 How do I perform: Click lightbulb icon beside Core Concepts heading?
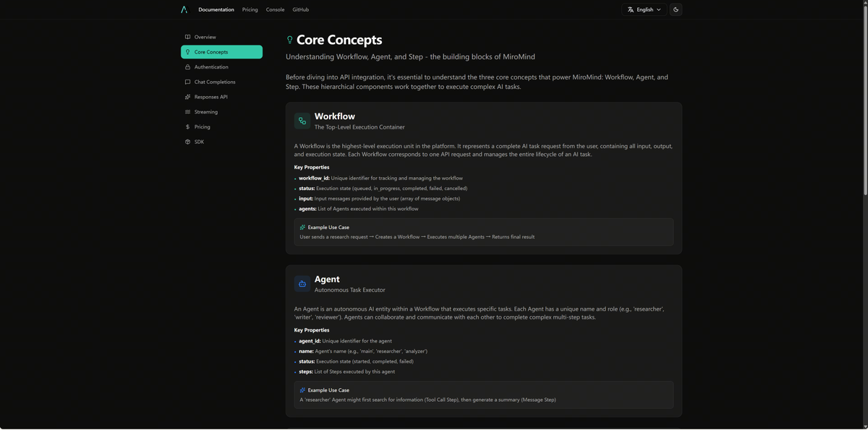coord(290,40)
